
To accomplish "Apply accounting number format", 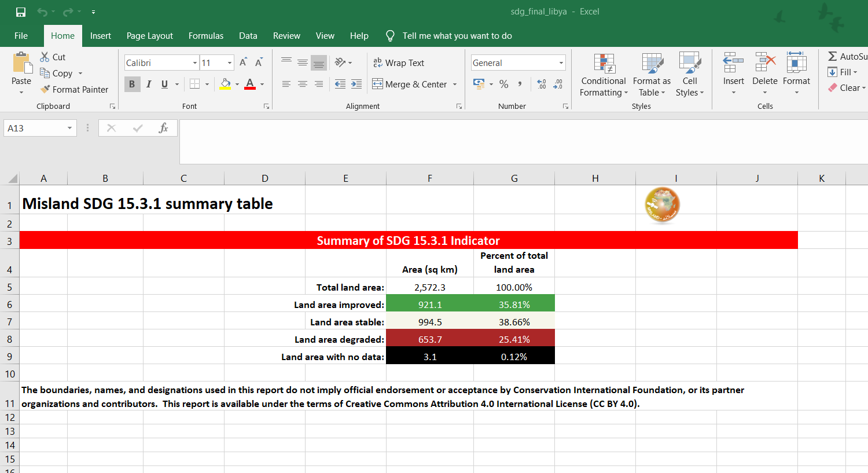I will click(479, 84).
